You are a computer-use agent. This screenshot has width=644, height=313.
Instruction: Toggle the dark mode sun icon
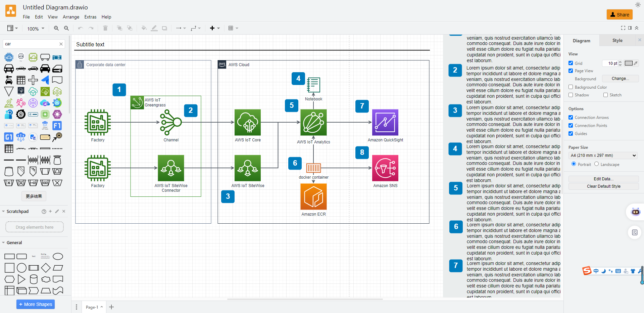(x=638, y=5)
